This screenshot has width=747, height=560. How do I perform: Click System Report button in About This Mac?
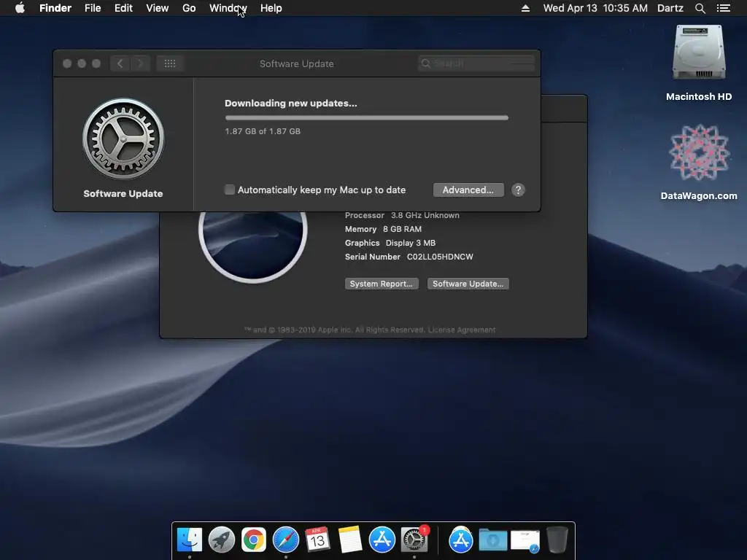(x=382, y=284)
